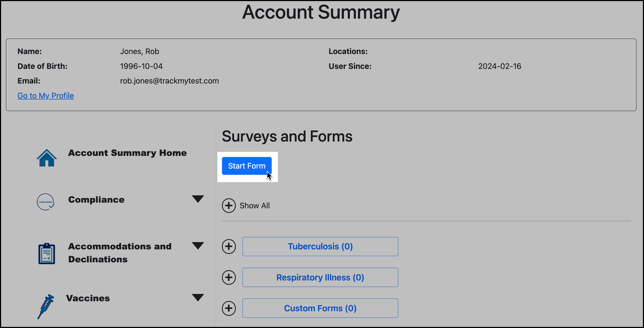The width and height of the screenshot is (644, 328).
Task: Expand the Compliance section triangle
Action: [198, 199]
